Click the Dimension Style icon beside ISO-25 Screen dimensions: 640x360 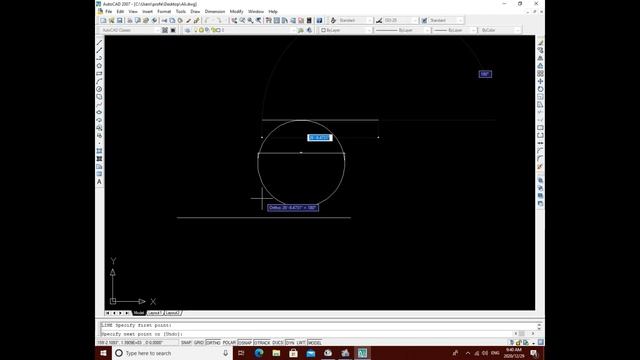coord(379,20)
